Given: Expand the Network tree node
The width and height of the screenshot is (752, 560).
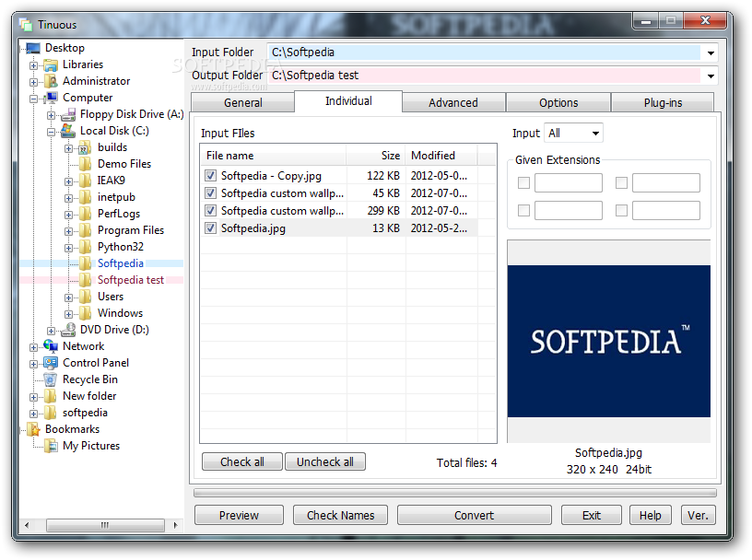Looking at the screenshot, I should tap(33, 347).
